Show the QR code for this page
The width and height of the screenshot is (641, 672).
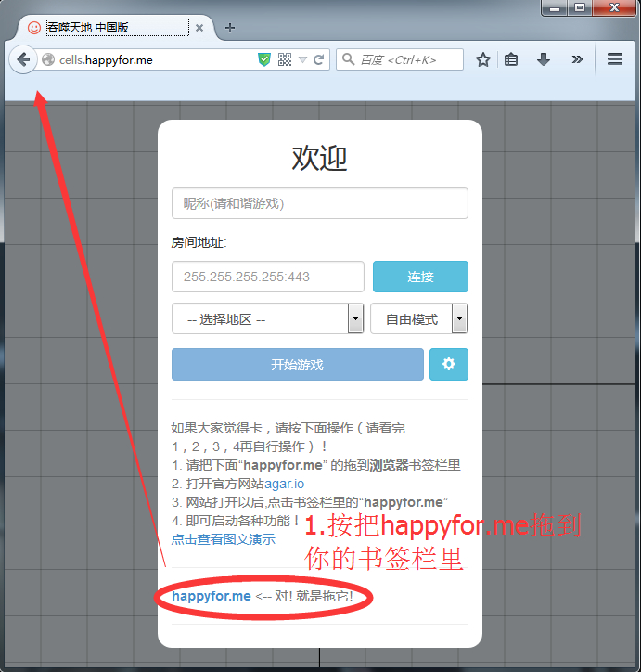(x=285, y=59)
